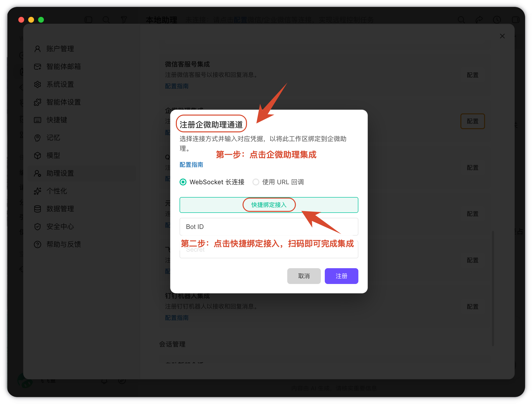Open 系统设置 section

[x=82, y=84]
